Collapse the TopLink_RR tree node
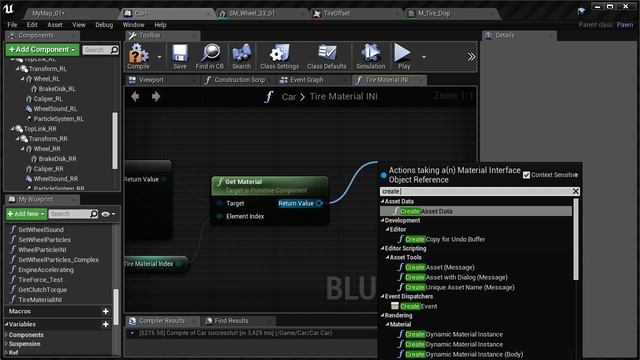 click(x=12, y=129)
